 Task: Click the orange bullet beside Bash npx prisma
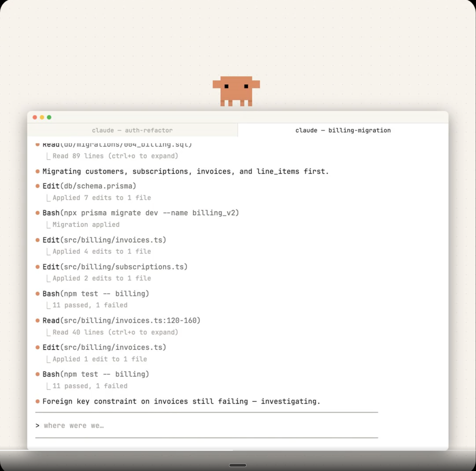[x=37, y=213]
